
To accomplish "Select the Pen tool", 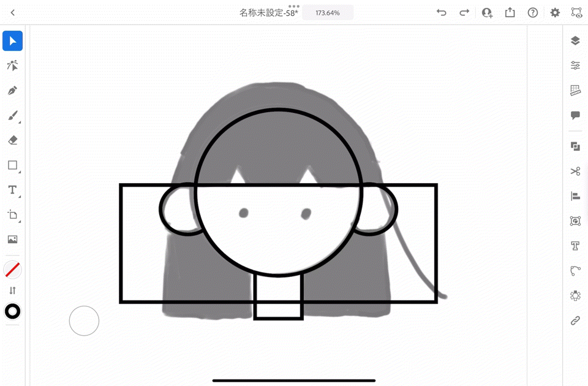I will [12, 91].
